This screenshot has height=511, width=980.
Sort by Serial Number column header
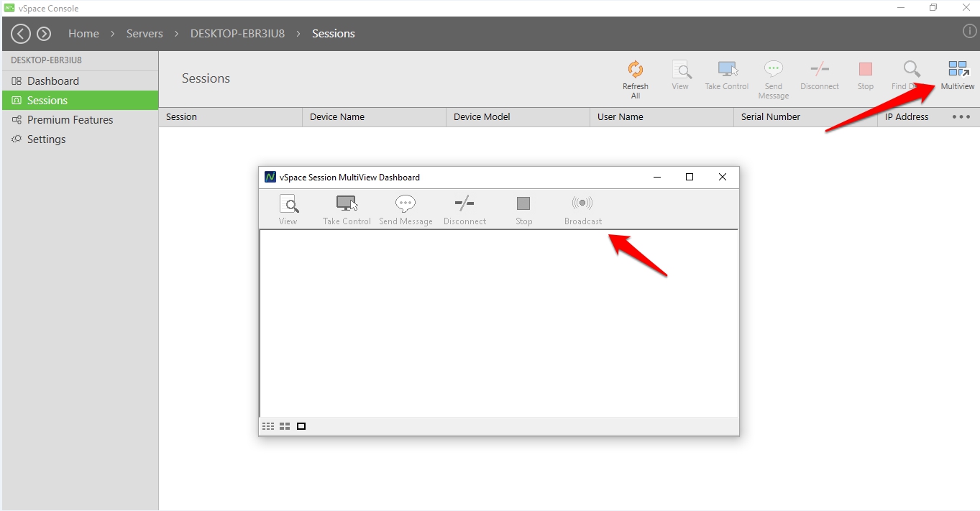[805, 117]
